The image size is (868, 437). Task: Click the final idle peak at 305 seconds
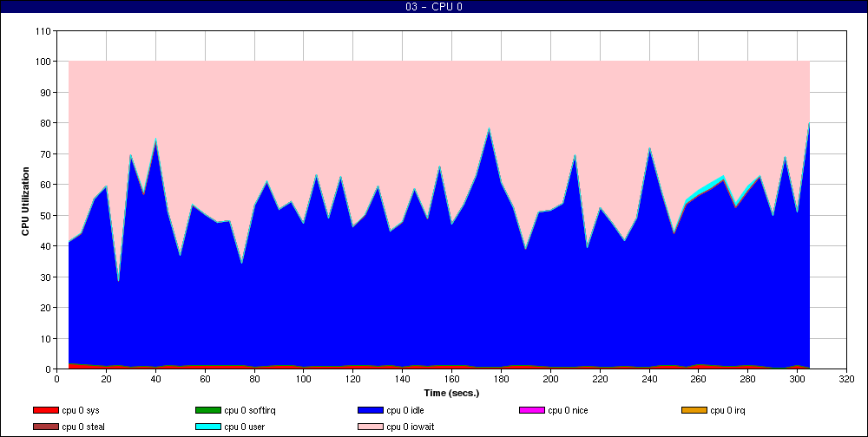tap(809, 123)
